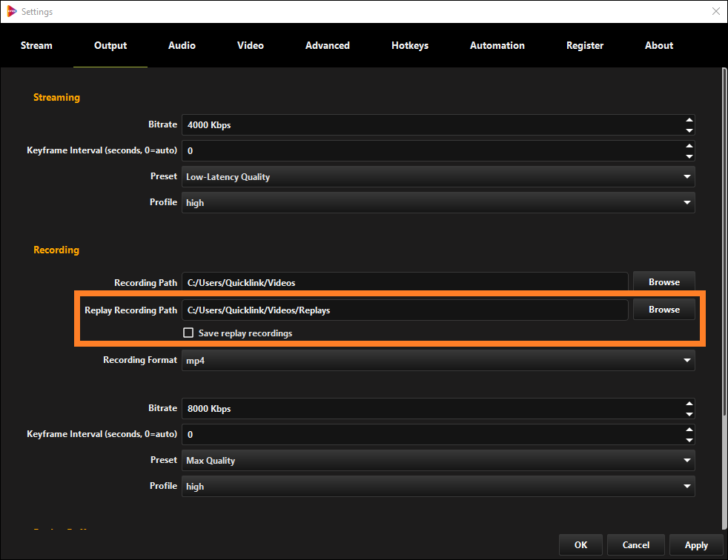
Task: Enable Save replay recordings
Action: coord(188,333)
